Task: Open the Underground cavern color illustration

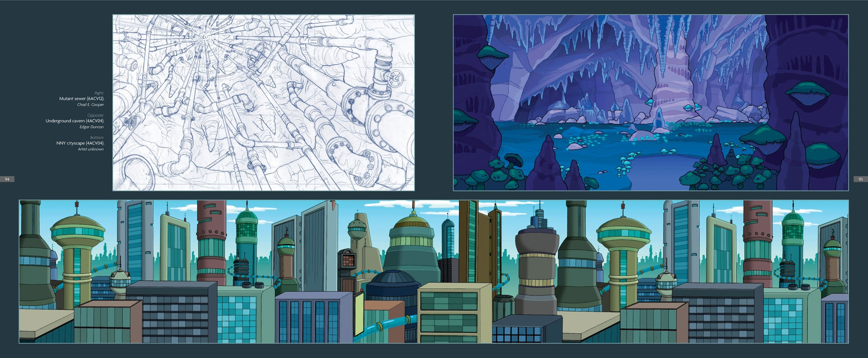Action: 650,103
